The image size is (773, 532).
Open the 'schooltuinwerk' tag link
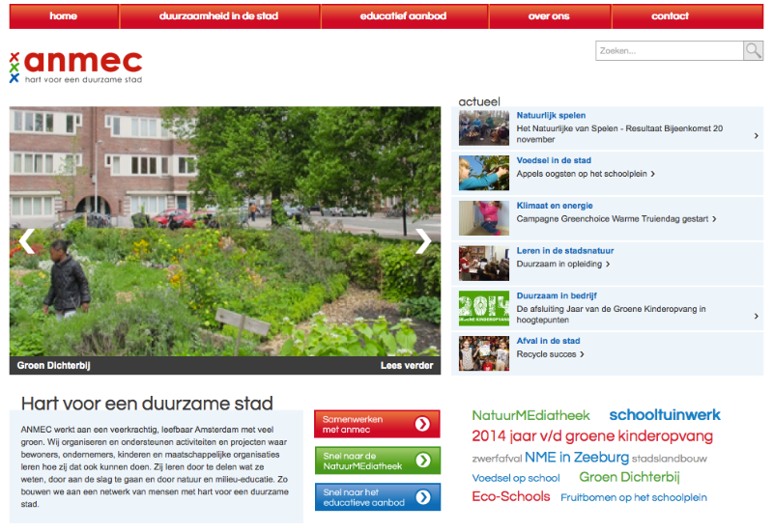[x=665, y=415]
